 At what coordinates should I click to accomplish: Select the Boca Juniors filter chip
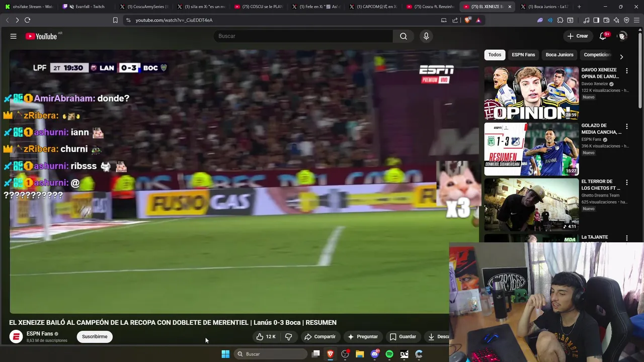pos(559,55)
